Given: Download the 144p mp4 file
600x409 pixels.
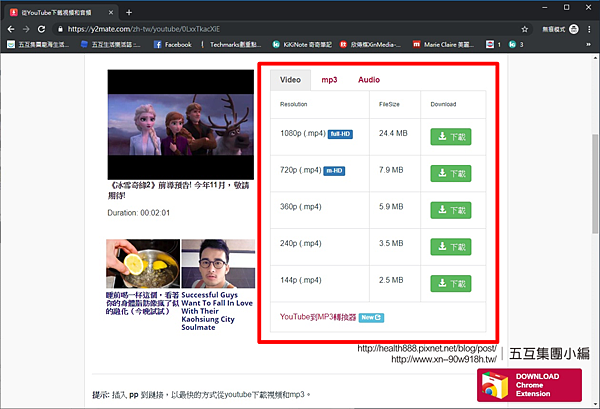Looking at the screenshot, I should [x=451, y=284].
